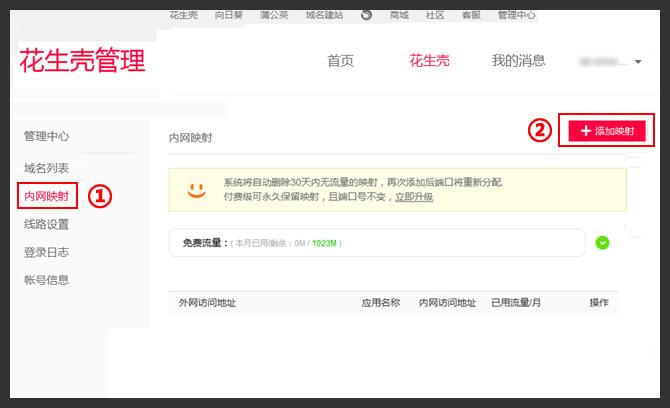The width and height of the screenshot is (670, 408).
Task: Select 帐号信息 in the sidebar
Action: [x=46, y=280]
